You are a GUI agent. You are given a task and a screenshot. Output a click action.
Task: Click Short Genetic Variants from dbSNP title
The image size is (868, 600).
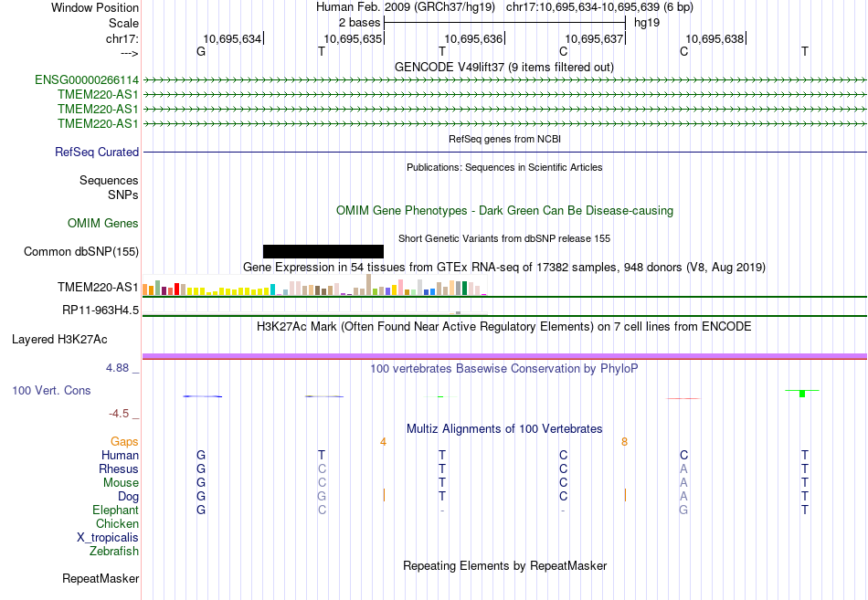[503, 238]
